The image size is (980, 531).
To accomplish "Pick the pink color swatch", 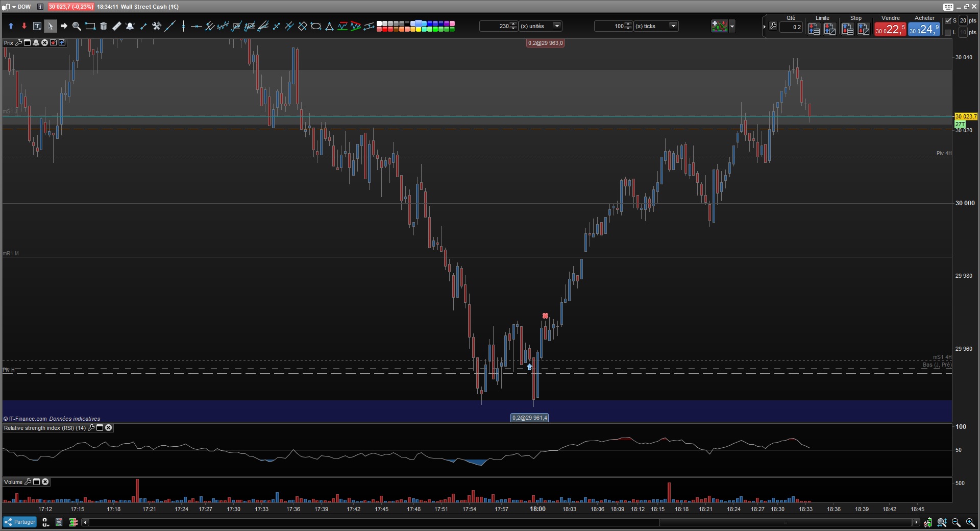I will point(452,23).
